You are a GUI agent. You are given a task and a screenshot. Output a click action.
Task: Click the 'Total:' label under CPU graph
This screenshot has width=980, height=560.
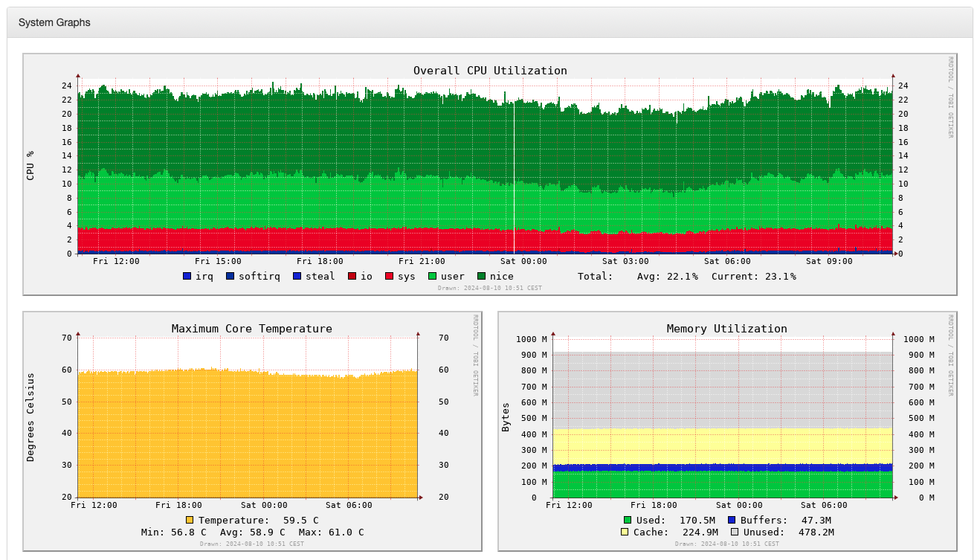[x=596, y=276]
